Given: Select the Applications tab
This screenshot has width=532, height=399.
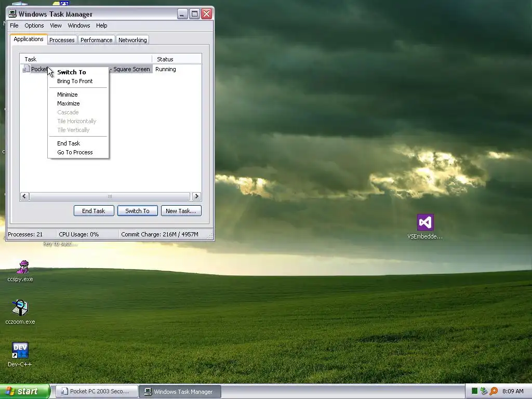Looking at the screenshot, I should click(x=29, y=39).
